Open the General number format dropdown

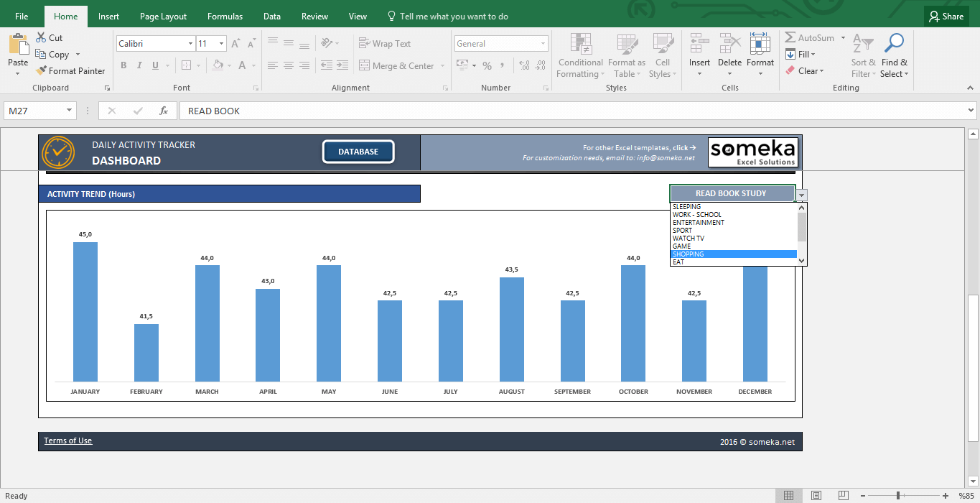point(543,44)
